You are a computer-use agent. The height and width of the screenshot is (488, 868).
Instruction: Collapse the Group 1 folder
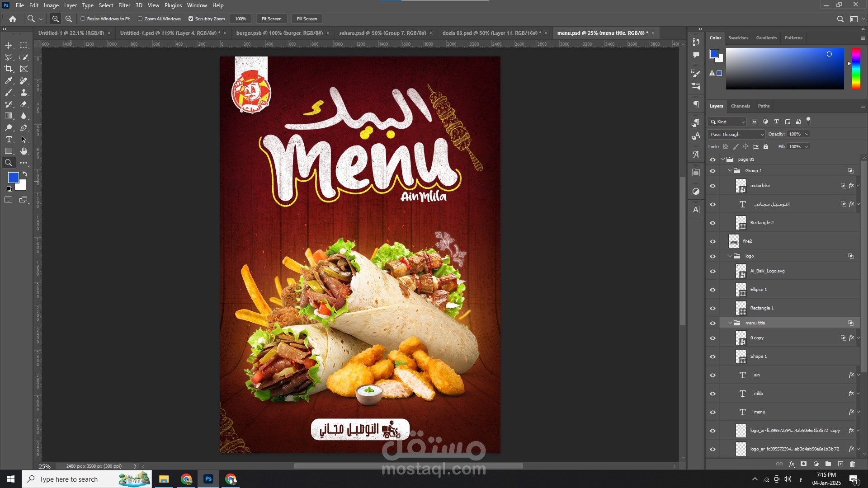point(730,171)
